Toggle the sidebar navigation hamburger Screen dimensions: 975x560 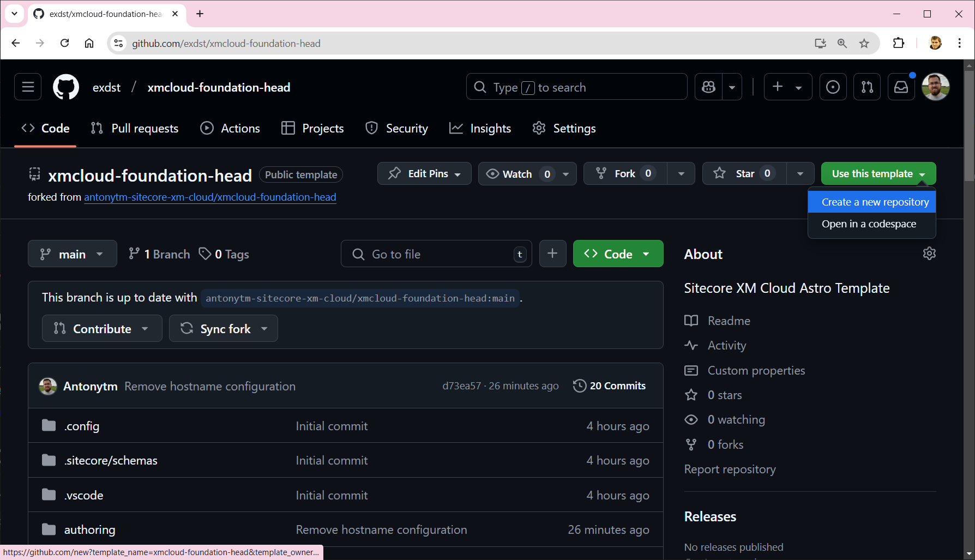27,87
